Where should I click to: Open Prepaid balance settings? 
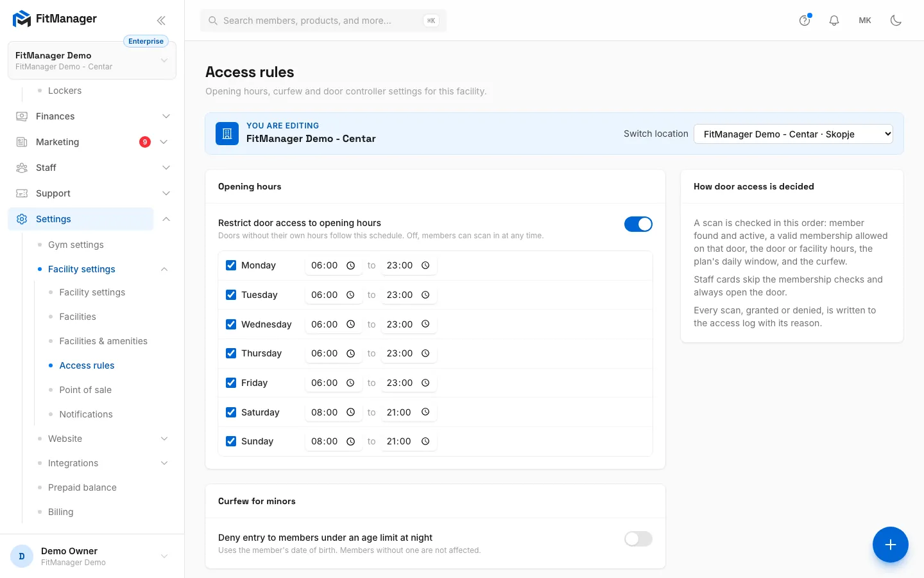[x=82, y=487]
